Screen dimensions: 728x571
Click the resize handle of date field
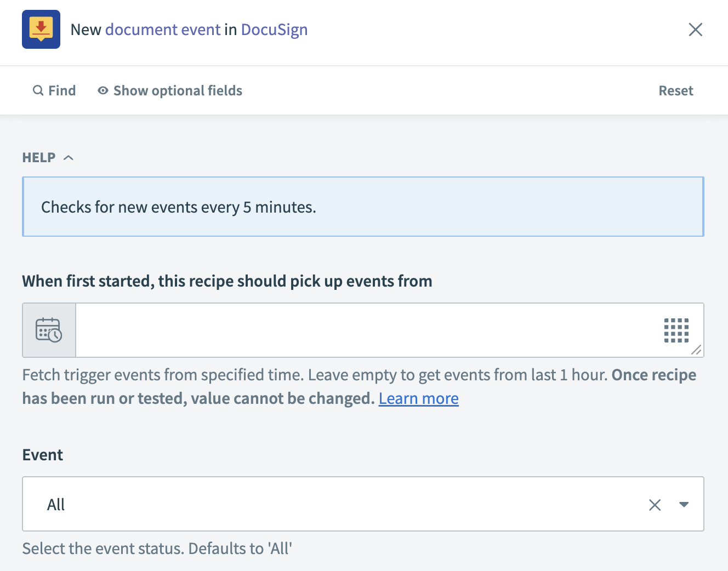pos(696,350)
